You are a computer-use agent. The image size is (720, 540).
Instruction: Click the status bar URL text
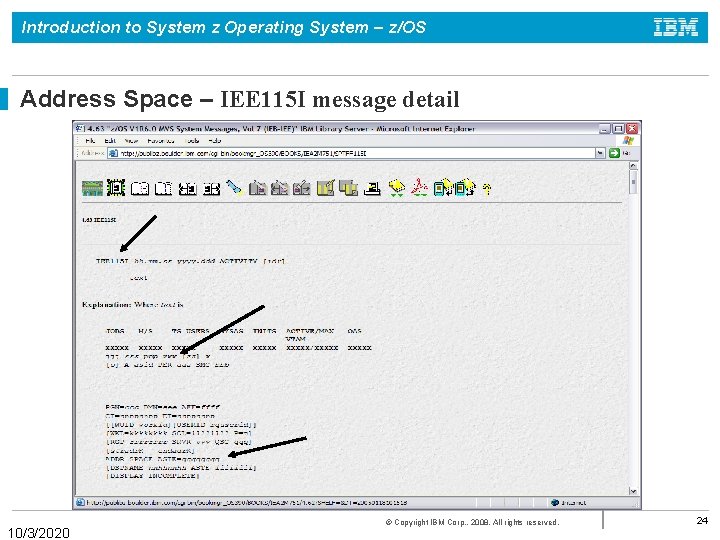click(x=247, y=503)
